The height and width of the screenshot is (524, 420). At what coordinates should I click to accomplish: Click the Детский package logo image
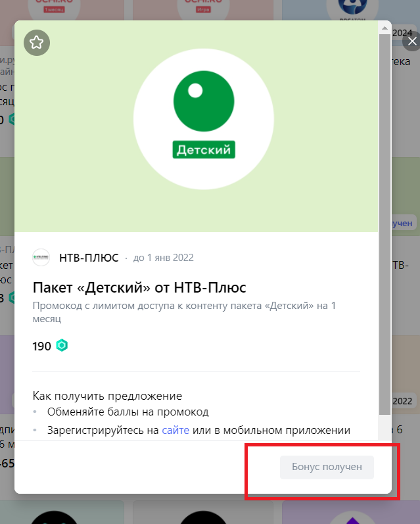point(204,119)
